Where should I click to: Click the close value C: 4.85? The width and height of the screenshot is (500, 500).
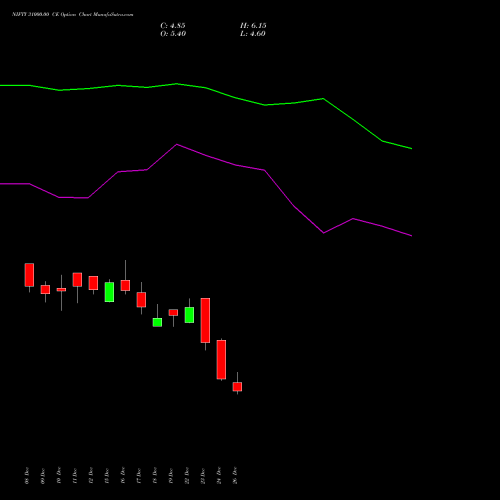pos(173,26)
